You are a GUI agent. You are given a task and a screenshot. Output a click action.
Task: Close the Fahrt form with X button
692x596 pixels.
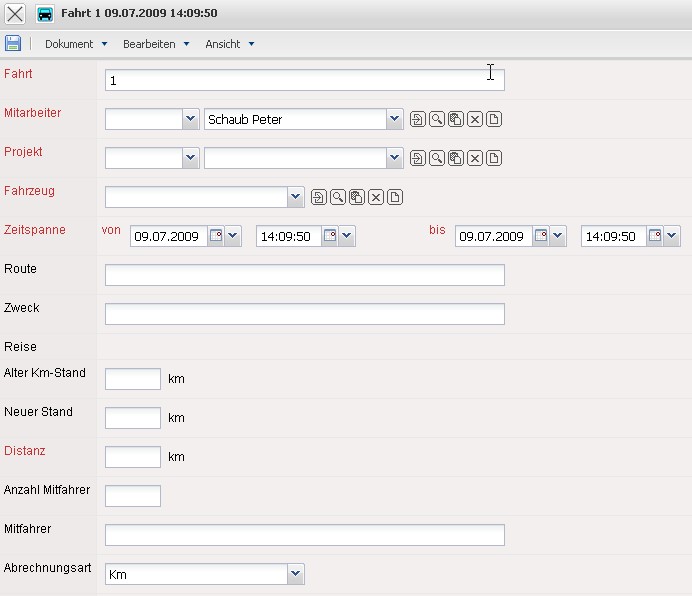[x=15, y=14]
